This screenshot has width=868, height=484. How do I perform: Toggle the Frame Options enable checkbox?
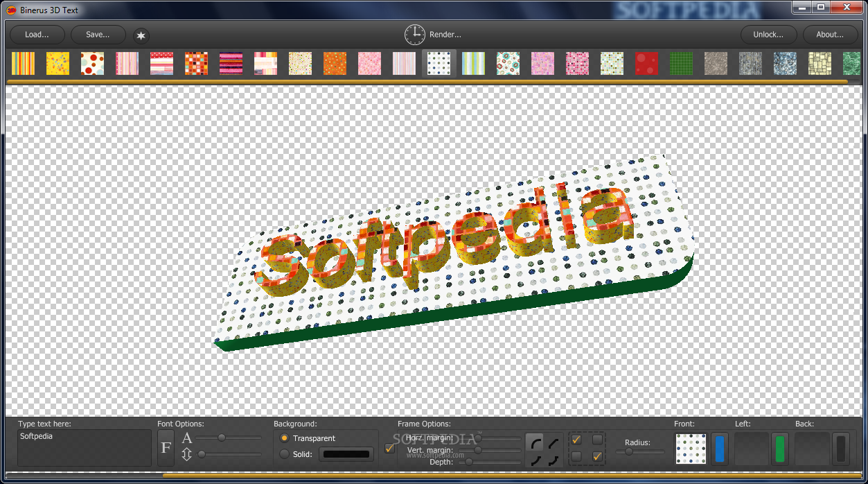[390, 448]
